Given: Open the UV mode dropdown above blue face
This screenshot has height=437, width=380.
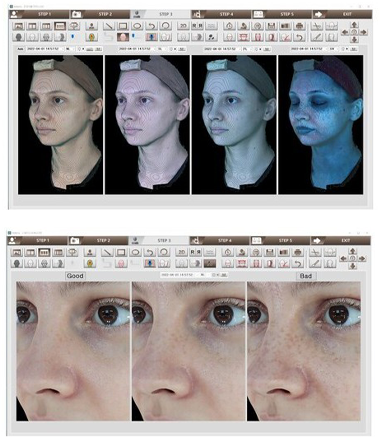Looking at the screenshot, I should [333, 49].
